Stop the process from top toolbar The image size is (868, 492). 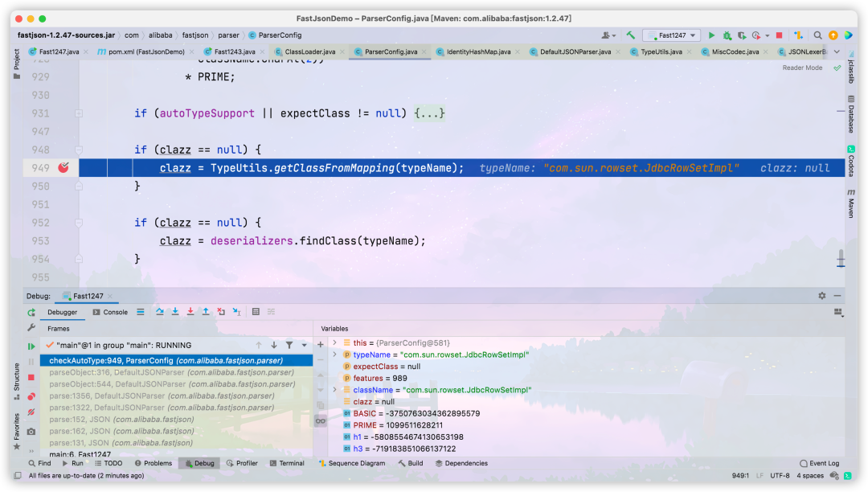[779, 35]
